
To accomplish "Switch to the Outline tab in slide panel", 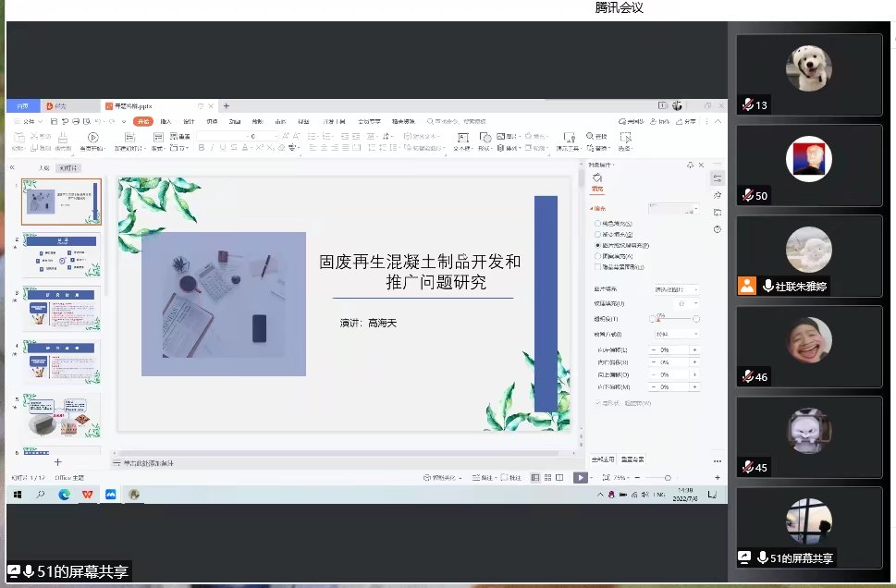I will [43, 168].
